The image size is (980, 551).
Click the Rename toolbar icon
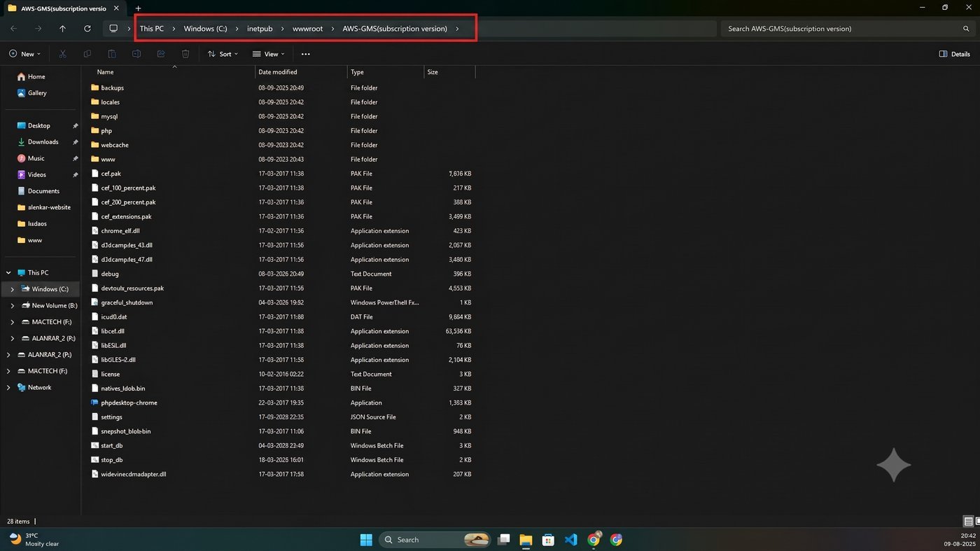(x=136, y=54)
